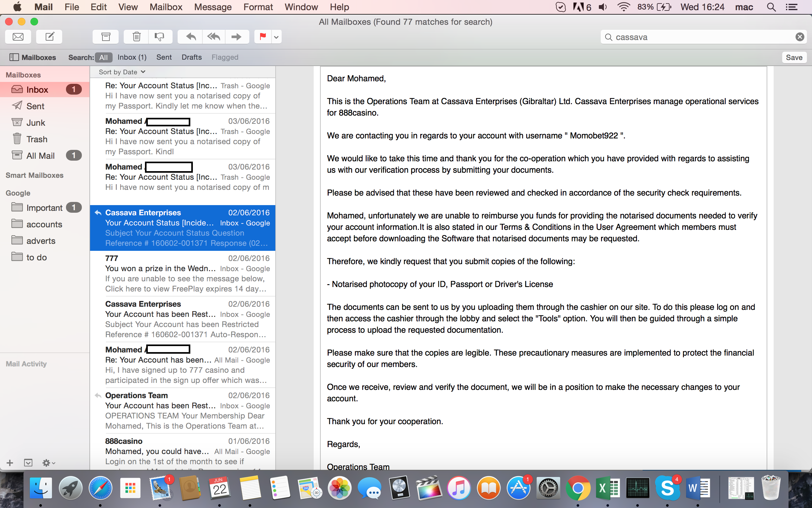Clear the cassava search text
The width and height of the screenshot is (812, 508).
(800, 37)
